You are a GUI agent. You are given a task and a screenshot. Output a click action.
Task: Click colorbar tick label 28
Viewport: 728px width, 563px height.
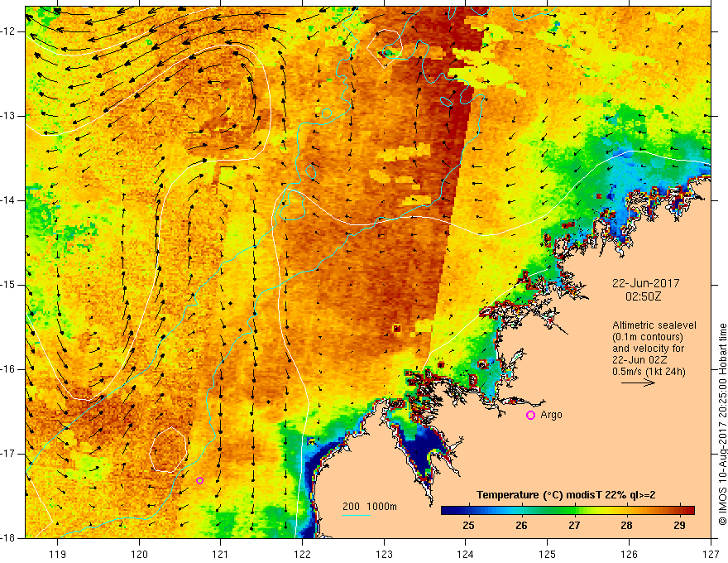click(x=627, y=526)
